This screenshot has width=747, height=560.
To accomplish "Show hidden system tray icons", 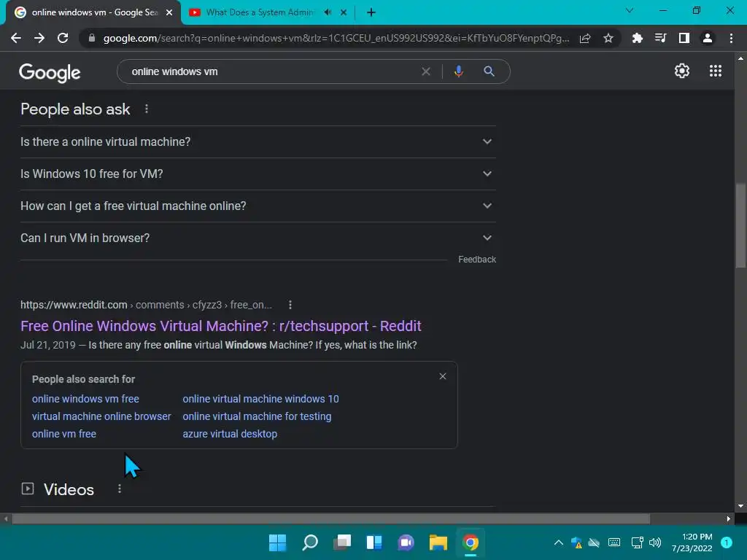I will [x=559, y=542].
